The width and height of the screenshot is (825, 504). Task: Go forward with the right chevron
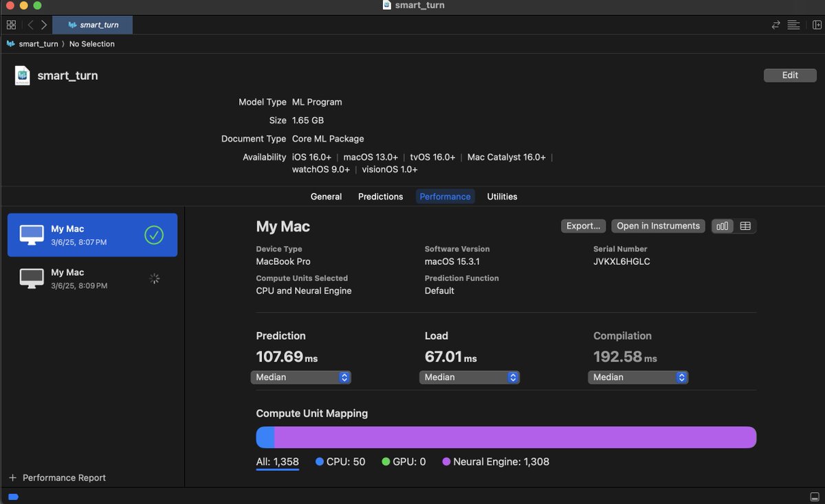point(44,25)
